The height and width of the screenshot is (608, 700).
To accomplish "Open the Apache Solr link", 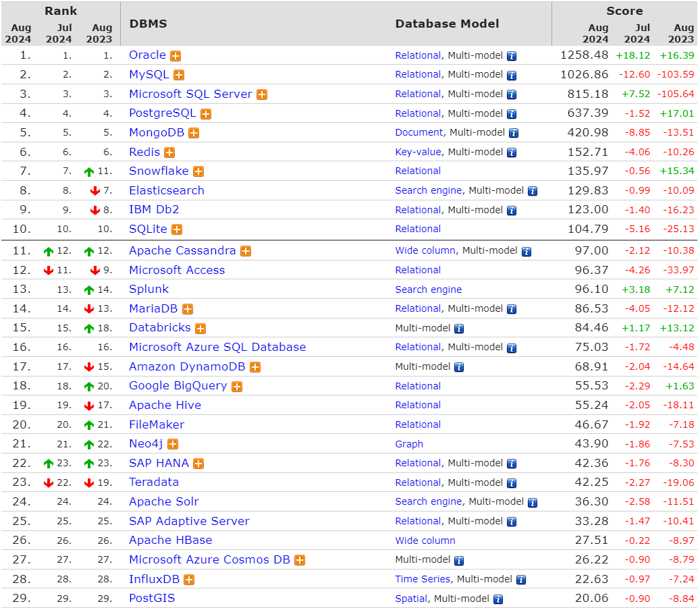I will point(164,502).
